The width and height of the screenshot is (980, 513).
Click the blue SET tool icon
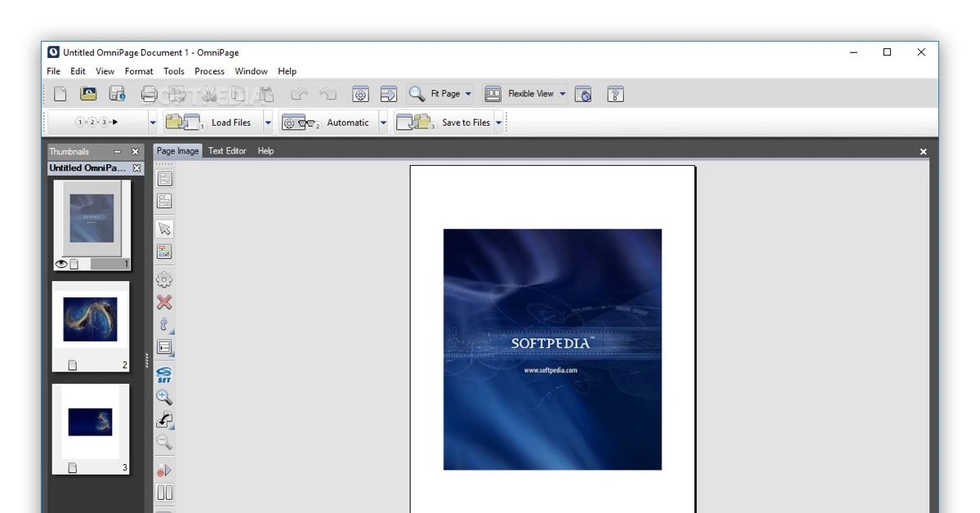click(x=164, y=375)
